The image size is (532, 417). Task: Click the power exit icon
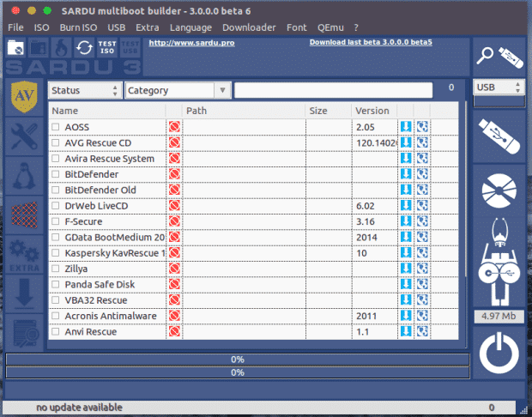coord(499,353)
